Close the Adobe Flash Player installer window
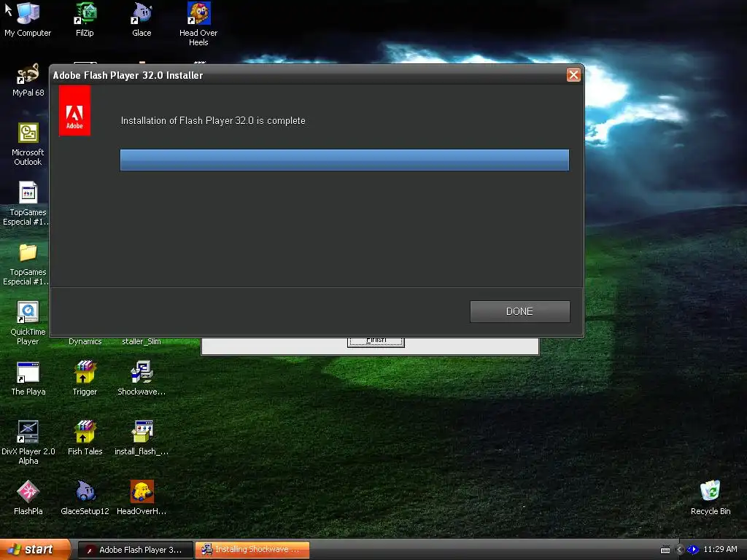 pos(573,75)
